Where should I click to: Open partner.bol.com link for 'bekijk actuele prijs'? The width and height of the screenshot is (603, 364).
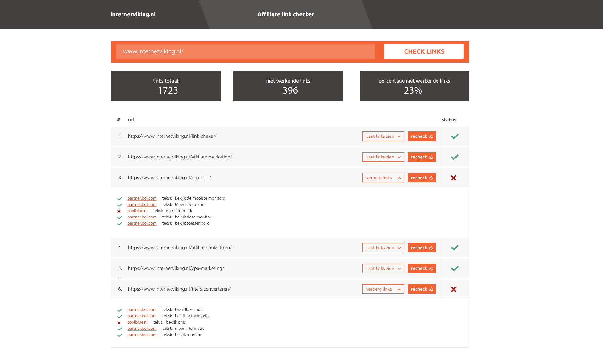pyautogui.click(x=142, y=316)
